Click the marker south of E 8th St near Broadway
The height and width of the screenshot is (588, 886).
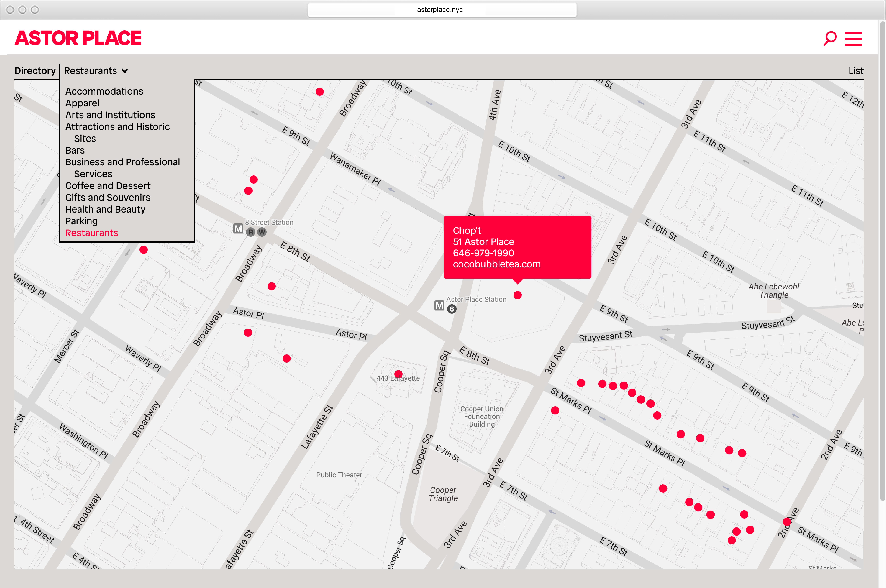click(272, 287)
